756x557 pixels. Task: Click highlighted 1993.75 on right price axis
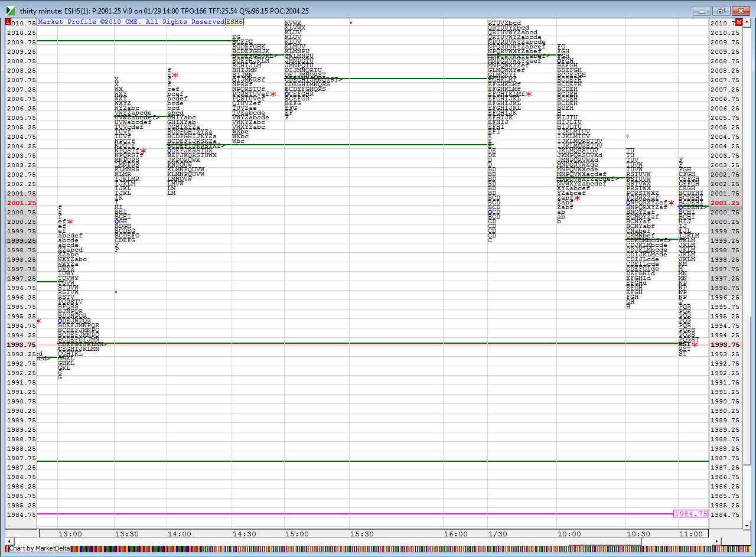725,344
